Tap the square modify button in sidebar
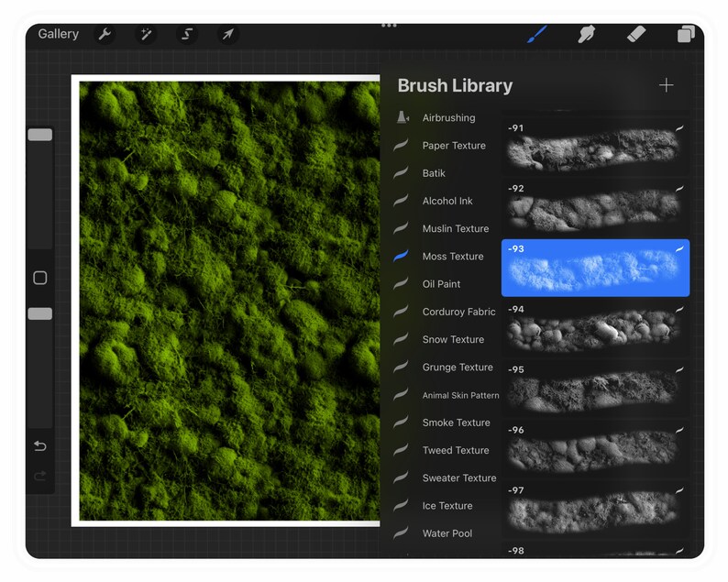This screenshot has width=728, height=582. pyautogui.click(x=40, y=278)
